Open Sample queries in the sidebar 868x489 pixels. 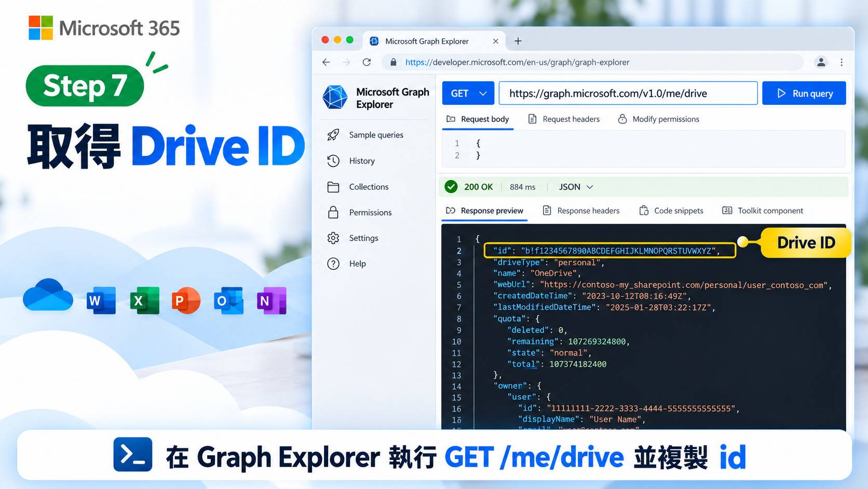[365, 135]
